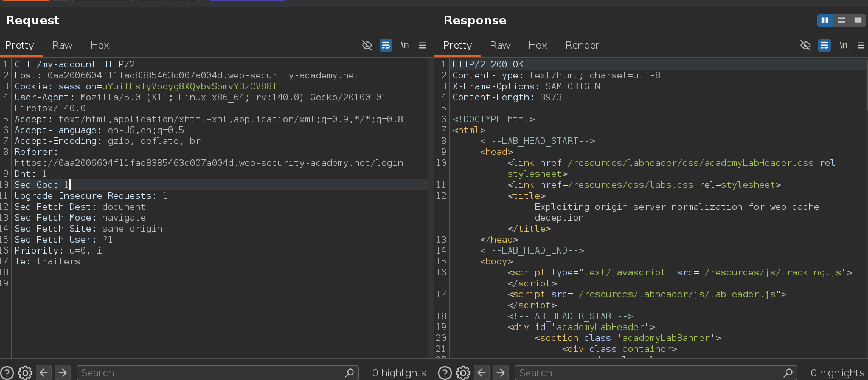This screenshot has width=868, height=380.
Task: Click the 'Dnt: 1' header line
Action: (30, 174)
